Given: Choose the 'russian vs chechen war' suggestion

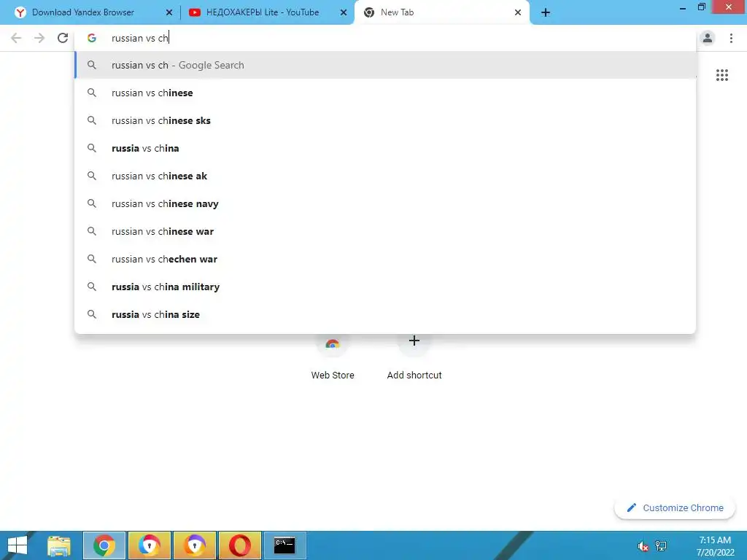Looking at the screenshot, I should pos(385,259).
